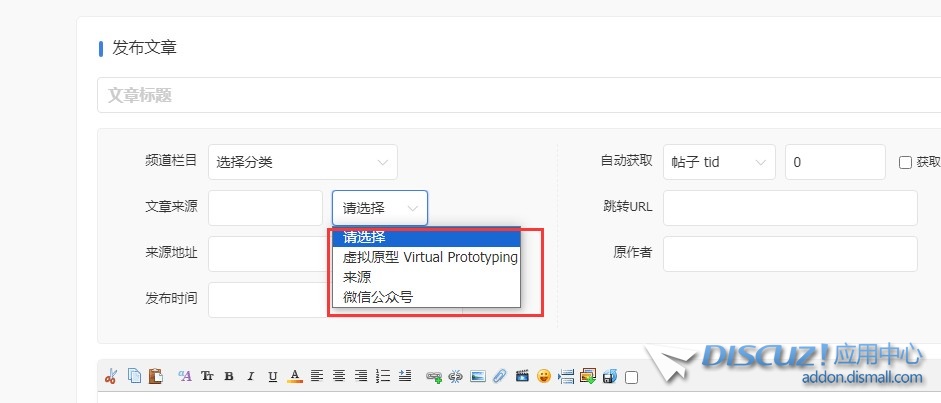Toggle italic formatting in editor toolbar

(x=251, y=377)
